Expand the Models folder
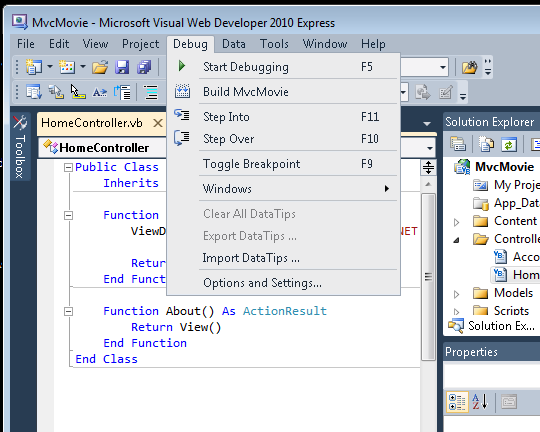 tap(457, 294)
